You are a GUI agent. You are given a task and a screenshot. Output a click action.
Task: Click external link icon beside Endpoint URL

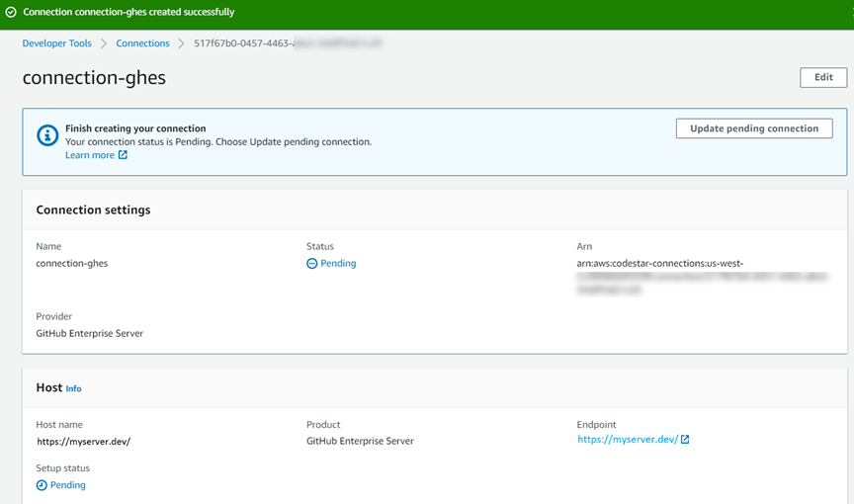pos(685,440)
